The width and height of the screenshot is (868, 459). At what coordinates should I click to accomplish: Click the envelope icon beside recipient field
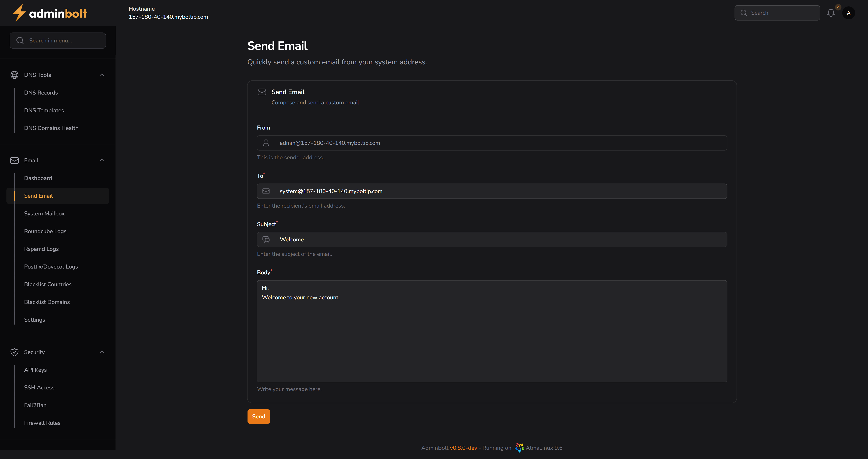266,191
